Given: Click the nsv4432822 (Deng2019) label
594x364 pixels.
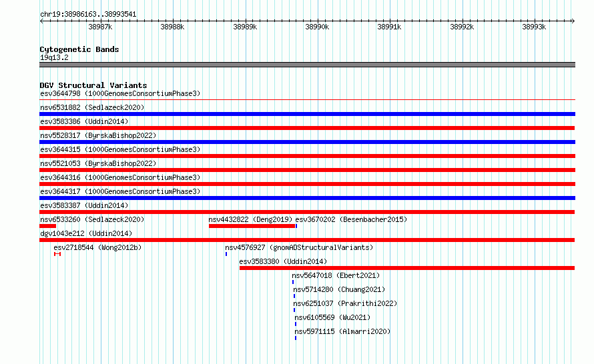Looking at the screenshot, I should point(250,219).
